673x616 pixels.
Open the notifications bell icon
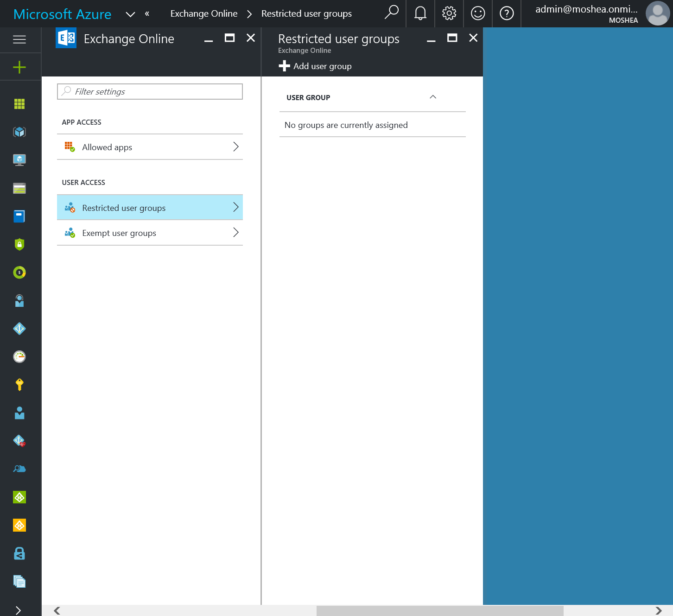(420, 13)
